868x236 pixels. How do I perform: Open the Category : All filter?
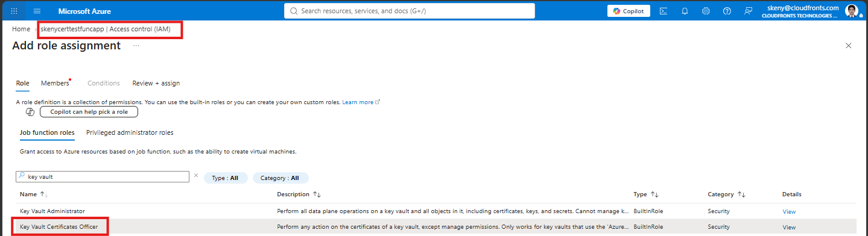click(x=280, y=178)
